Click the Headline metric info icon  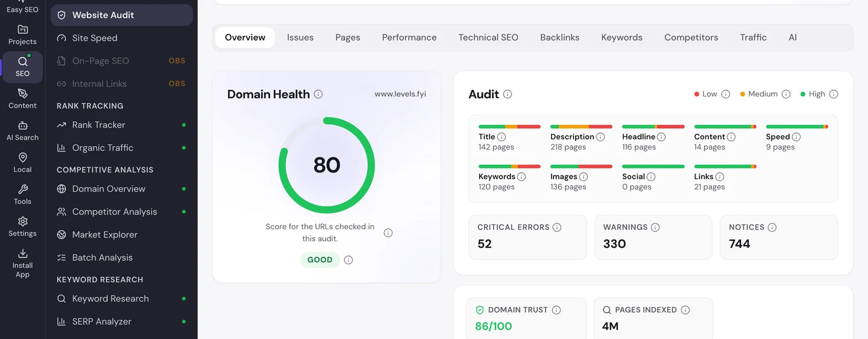pos(661,137)
